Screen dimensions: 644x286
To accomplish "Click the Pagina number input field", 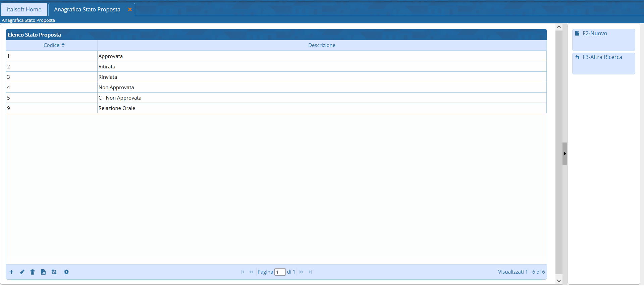I will point(280,272).
